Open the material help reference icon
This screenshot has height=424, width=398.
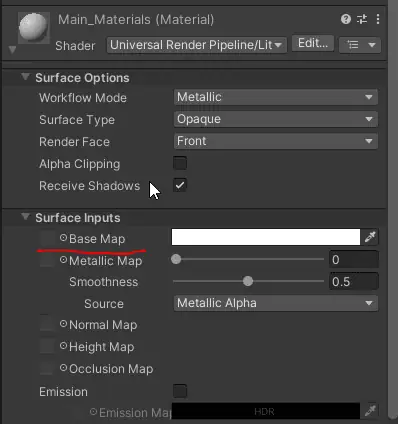point(346,19)
